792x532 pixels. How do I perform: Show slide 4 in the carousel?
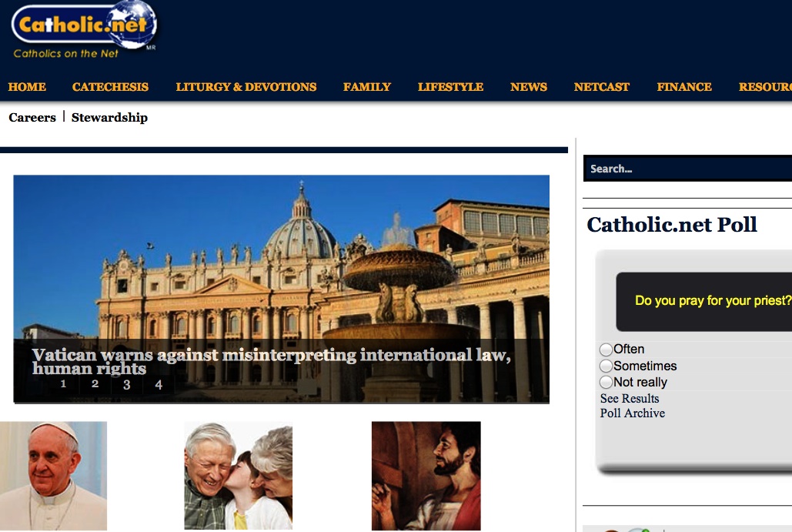coord(159,385)
